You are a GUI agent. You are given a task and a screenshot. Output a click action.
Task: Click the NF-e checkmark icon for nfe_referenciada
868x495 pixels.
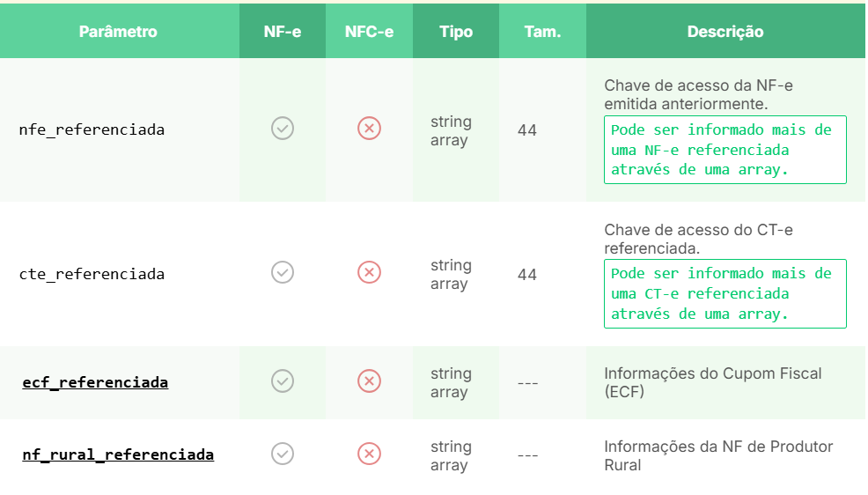click(x=283, y=129)
